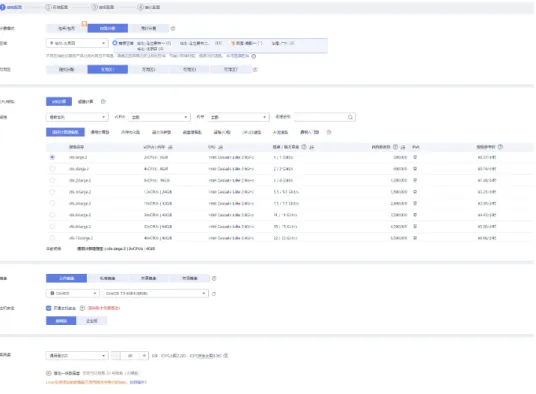
Task: Click the help icon beside availability zone options
Action: tap(255, 69)
